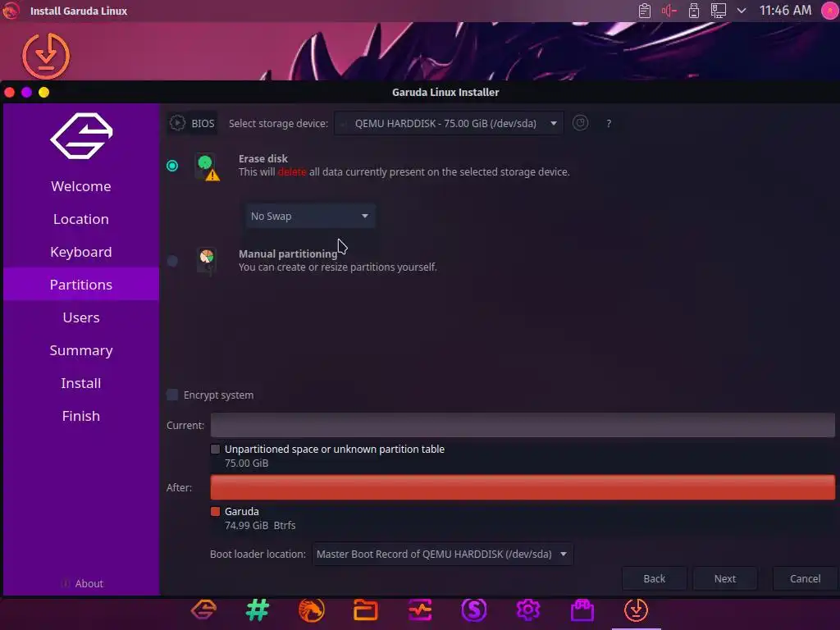Open the Garuda welcome icon in dock
The width and height of the screenshot is (840, 630).
[203, 609]
